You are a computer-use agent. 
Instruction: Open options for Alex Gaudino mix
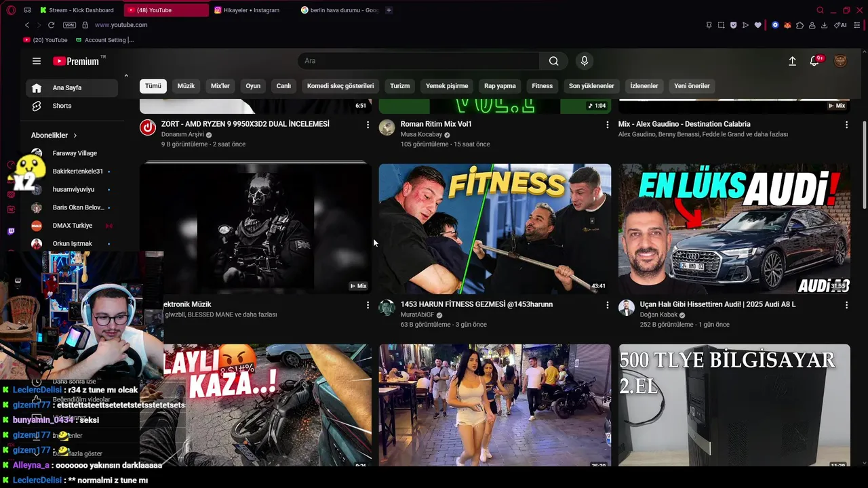pos(846,125)
